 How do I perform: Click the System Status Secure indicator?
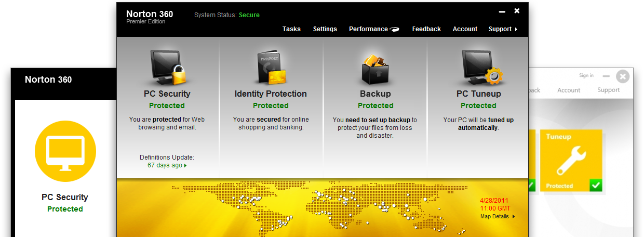coord(226,15)
